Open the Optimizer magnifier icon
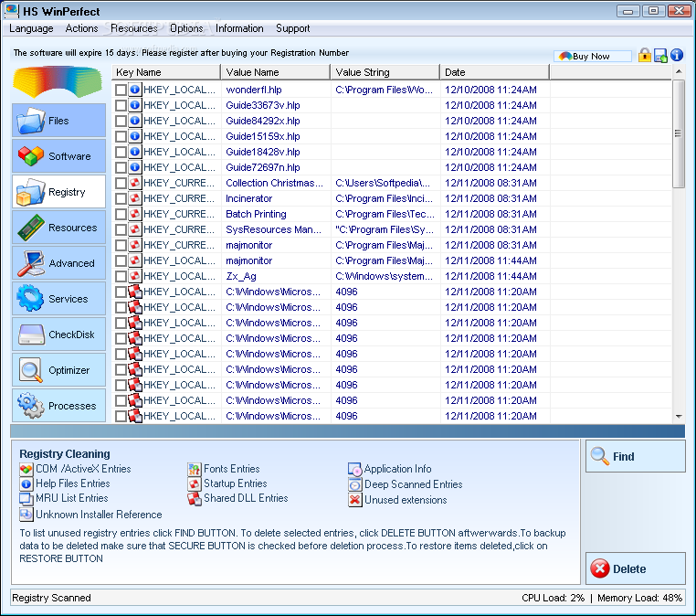 [31, 369]
